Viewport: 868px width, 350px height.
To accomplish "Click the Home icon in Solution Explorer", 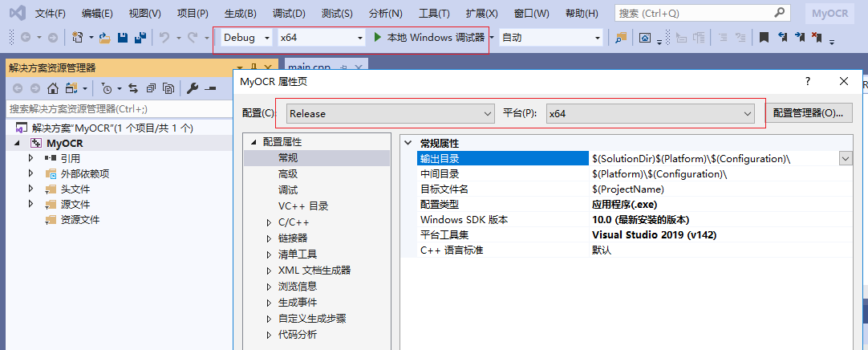I will pos(53,88).
